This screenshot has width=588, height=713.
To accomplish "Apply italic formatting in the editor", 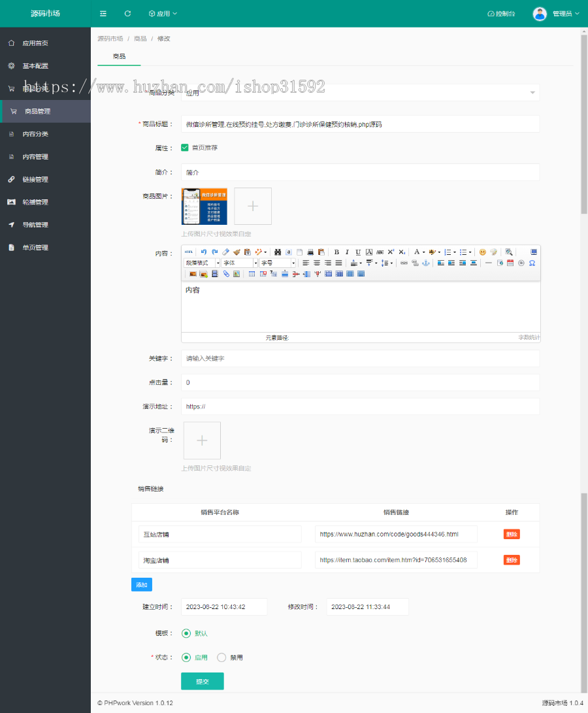I will (347, 252).
